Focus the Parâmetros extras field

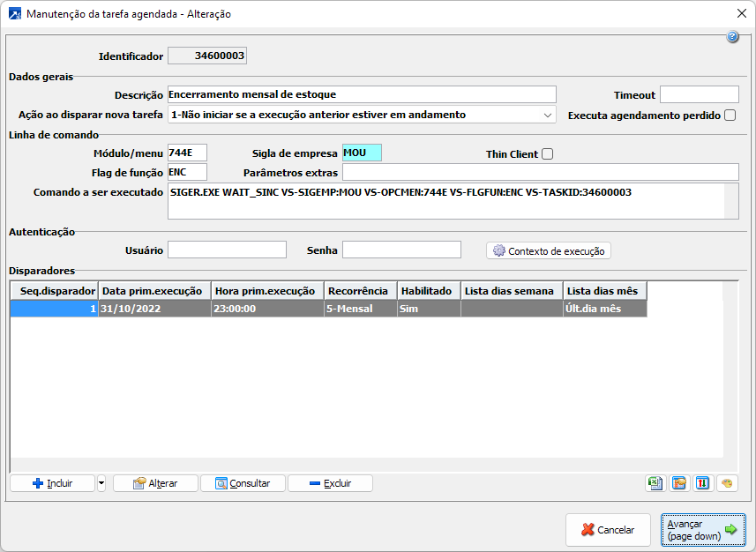coord(541,172)
